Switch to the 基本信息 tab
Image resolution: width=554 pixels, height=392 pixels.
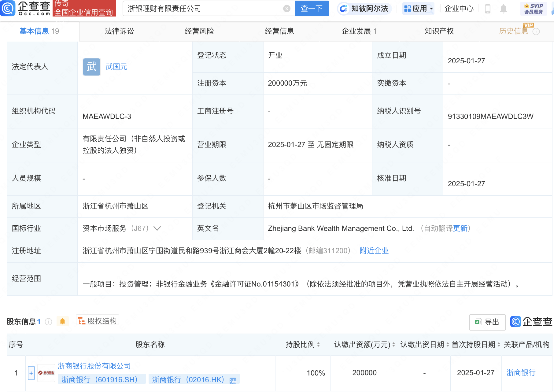click(x=39, y=31)
